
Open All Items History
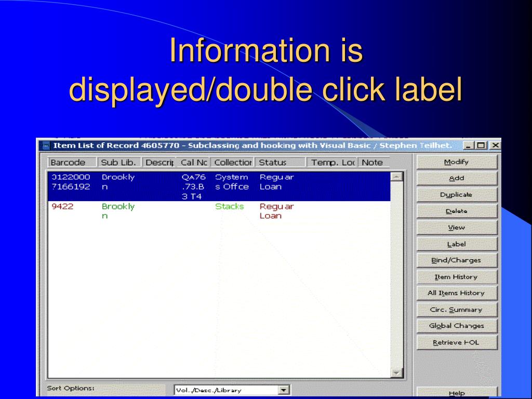coord(456,293)
